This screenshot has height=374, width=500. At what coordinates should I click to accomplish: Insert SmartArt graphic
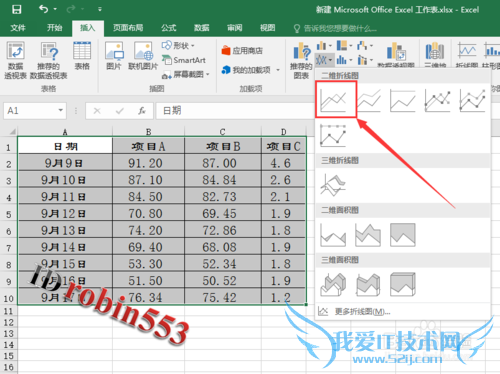(184, 60)
